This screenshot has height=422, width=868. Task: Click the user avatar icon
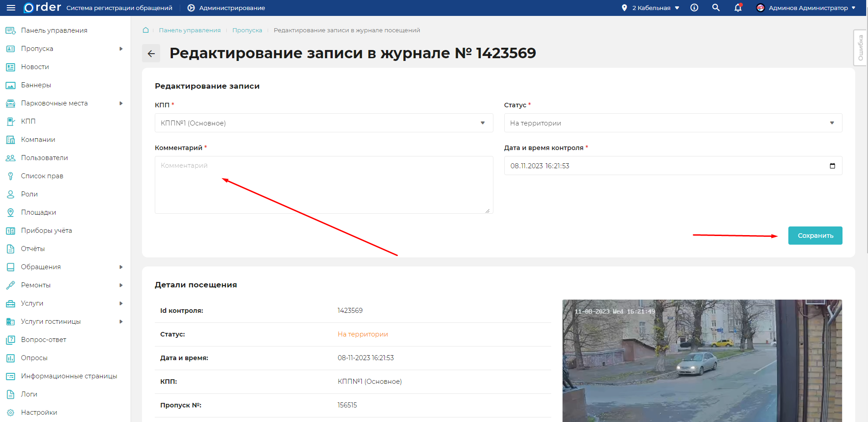tap(761, 7)
